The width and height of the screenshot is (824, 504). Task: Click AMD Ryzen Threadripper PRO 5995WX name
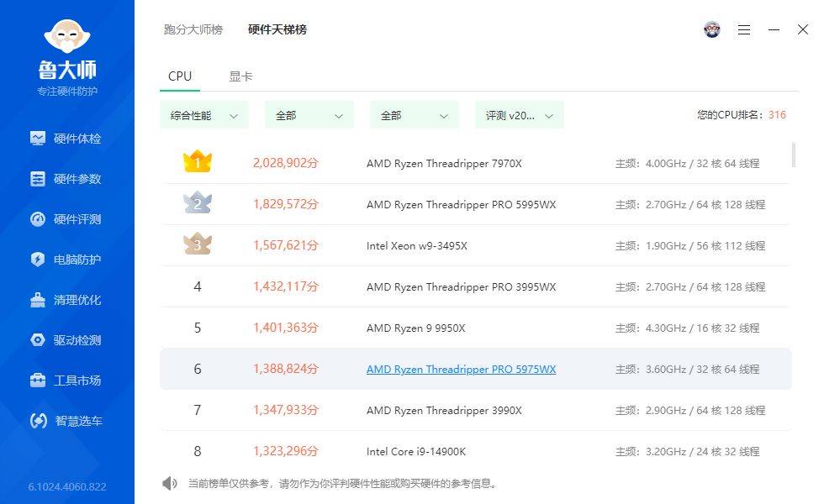tap(461, 204)
